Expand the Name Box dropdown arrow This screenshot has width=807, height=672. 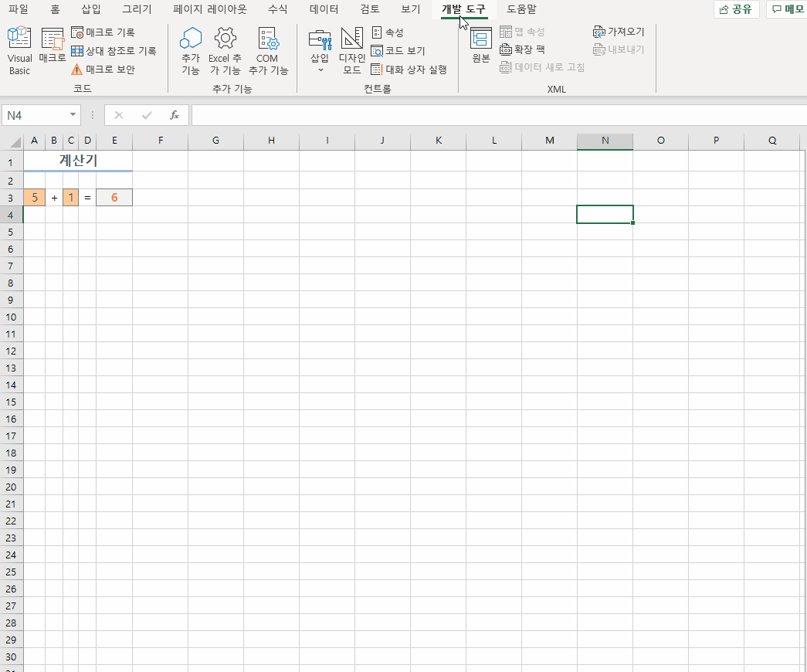point(73,115)
